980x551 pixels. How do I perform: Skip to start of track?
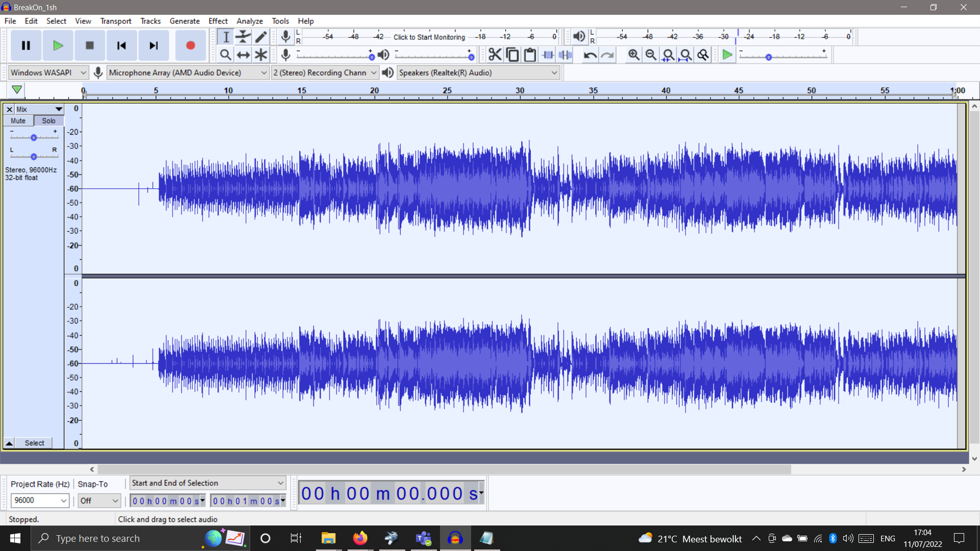(121, 45)
